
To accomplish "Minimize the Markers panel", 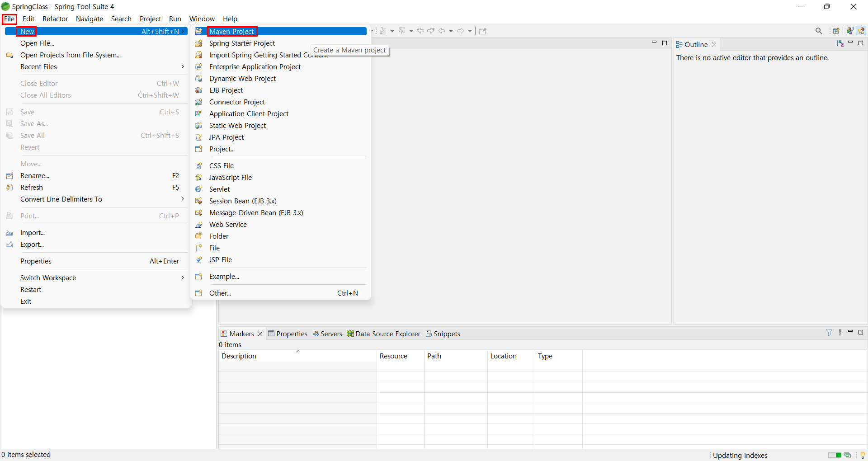I will pos(850,332).
